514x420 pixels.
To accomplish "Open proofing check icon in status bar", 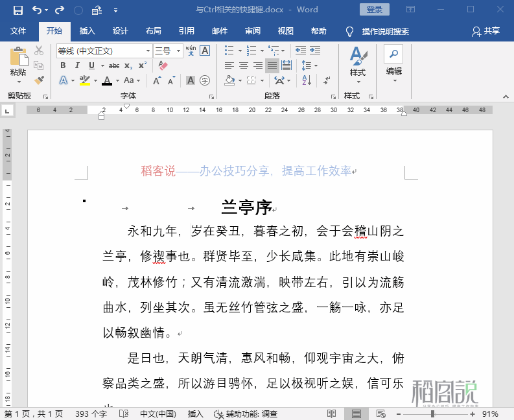I will point(124,414).
